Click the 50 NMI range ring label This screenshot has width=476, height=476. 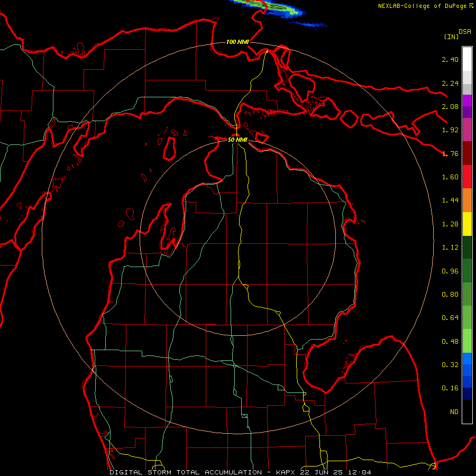(237, 140)
